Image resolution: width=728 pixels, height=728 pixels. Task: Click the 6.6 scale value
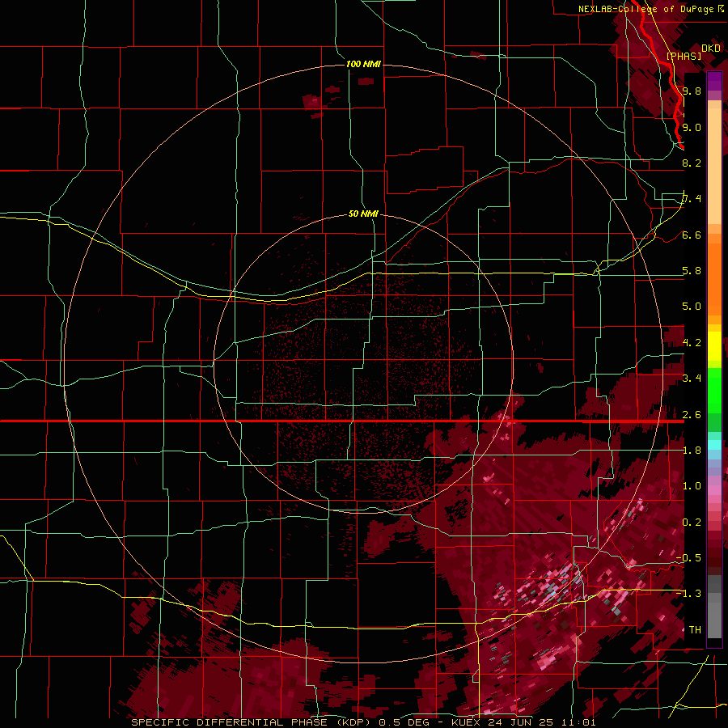pos(692,235)
